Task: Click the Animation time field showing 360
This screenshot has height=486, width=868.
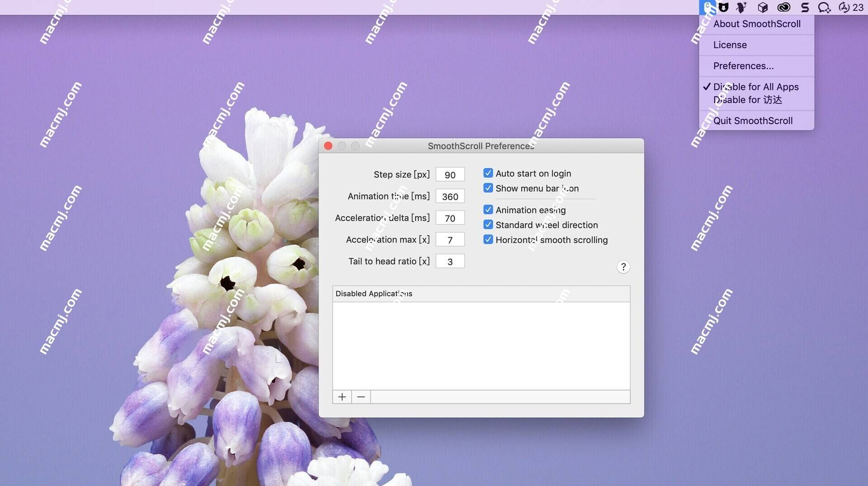Action: tap(450, 196)
